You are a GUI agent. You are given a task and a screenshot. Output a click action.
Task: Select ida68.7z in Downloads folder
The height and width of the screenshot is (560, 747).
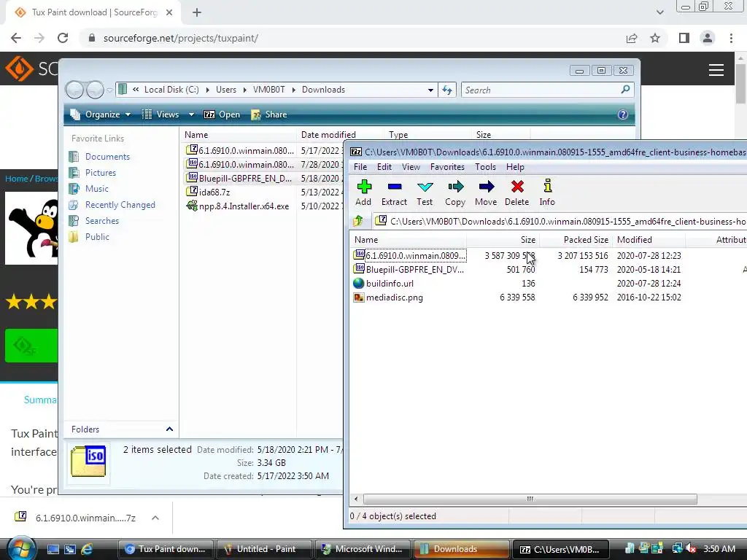(208, 192)
